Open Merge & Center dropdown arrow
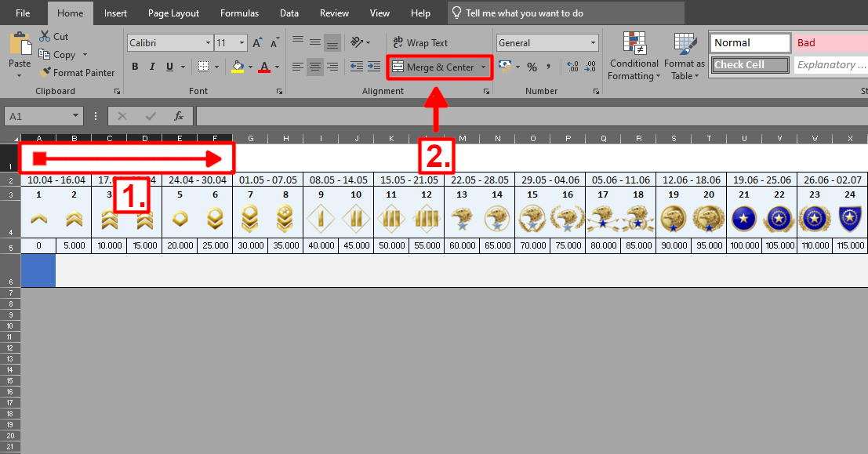 click(x=483, y=67)
